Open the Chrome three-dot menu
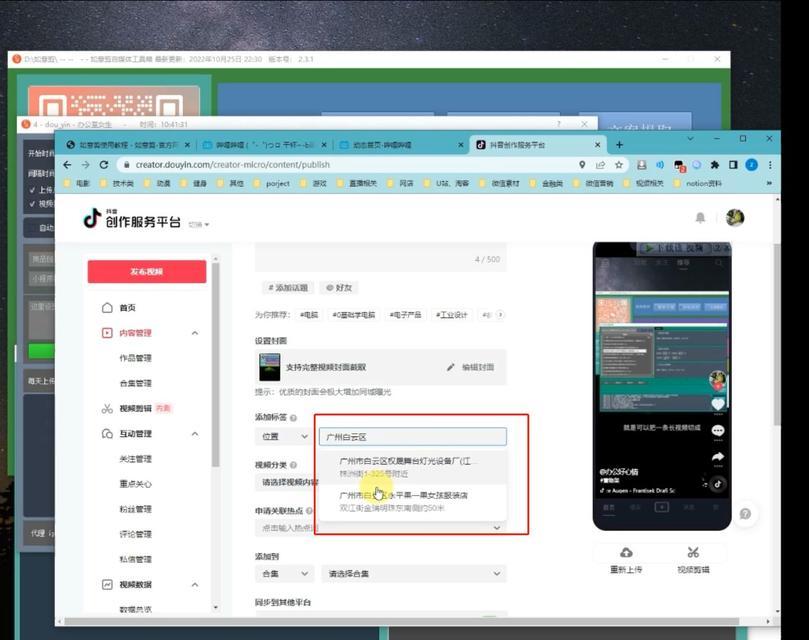809x640 pixels. (x=770, y=165)
